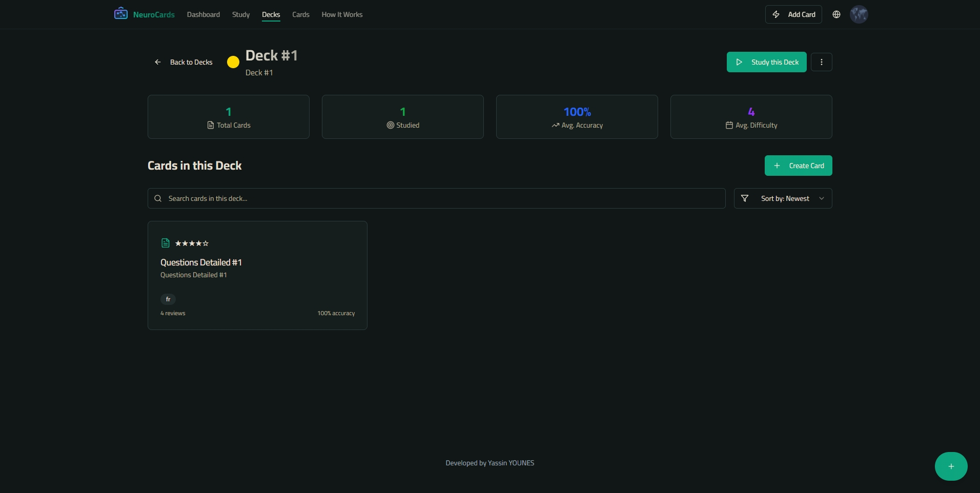The image size is (980, 493).
Task: Click the 100% accuracy text on card
Action: point(336,313)
